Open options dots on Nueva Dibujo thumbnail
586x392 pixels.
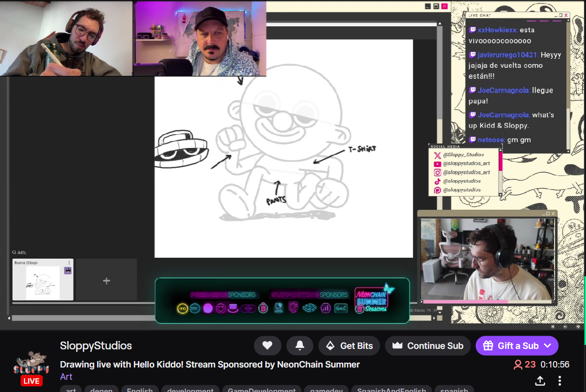[x=69, y=263]
